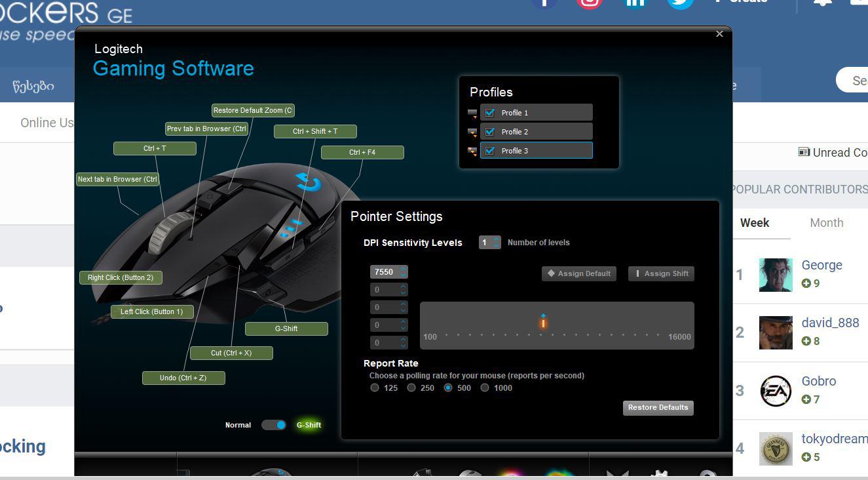Click the orange DPI marker on slider
The image size is (868, 480).
(543, 323)
